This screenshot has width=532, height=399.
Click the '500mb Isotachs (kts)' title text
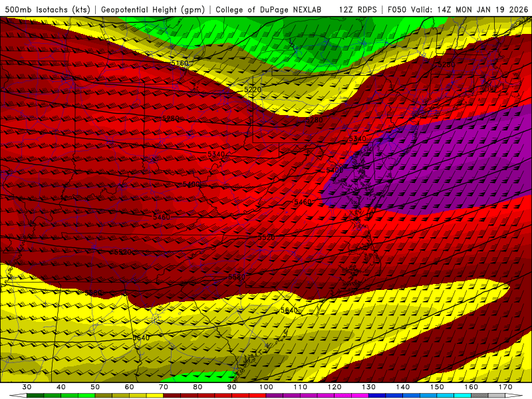(47, 10)
